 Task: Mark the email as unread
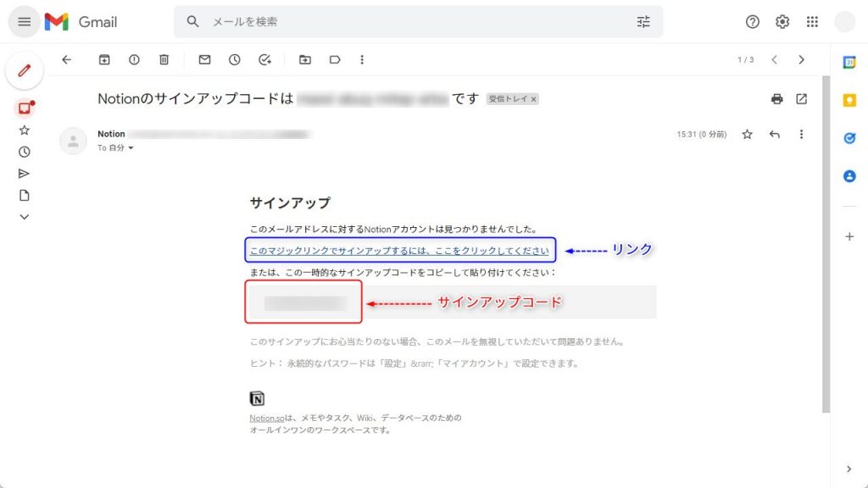(204, 59)
